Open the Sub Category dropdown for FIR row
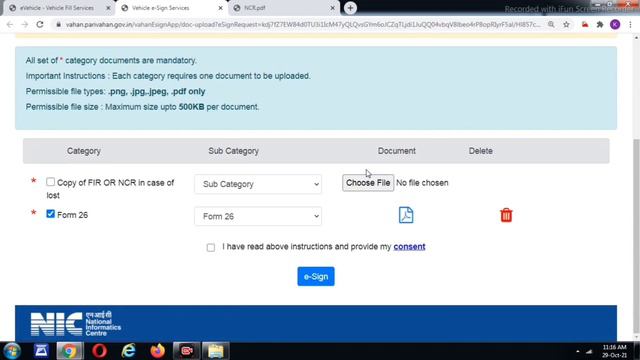The image size is (640, 360). pos(258,184)
